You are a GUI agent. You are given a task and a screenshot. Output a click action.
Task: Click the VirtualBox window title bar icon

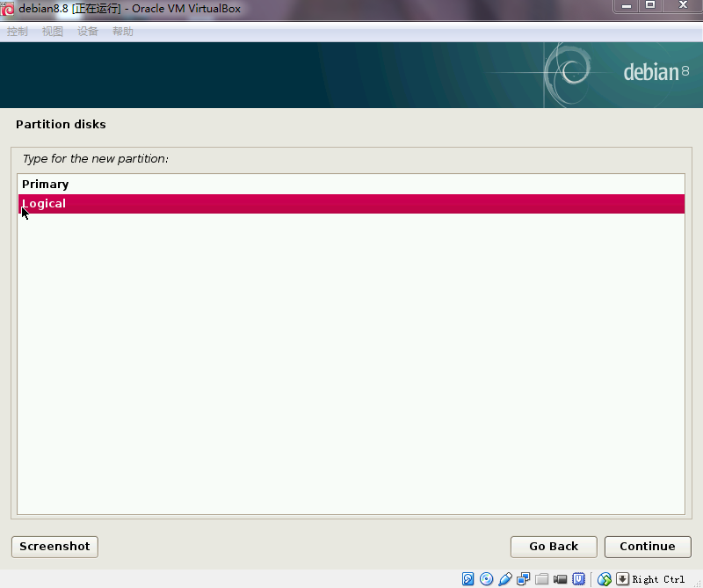coord(8,9)
